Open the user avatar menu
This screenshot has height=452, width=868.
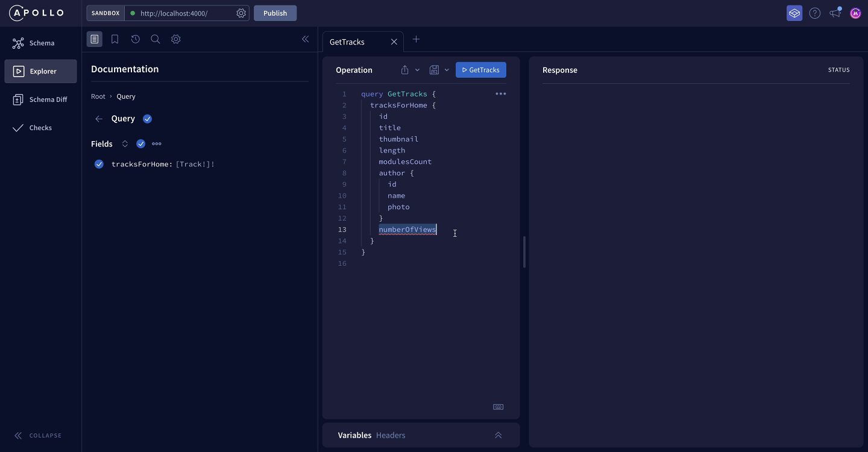[855, 13]
